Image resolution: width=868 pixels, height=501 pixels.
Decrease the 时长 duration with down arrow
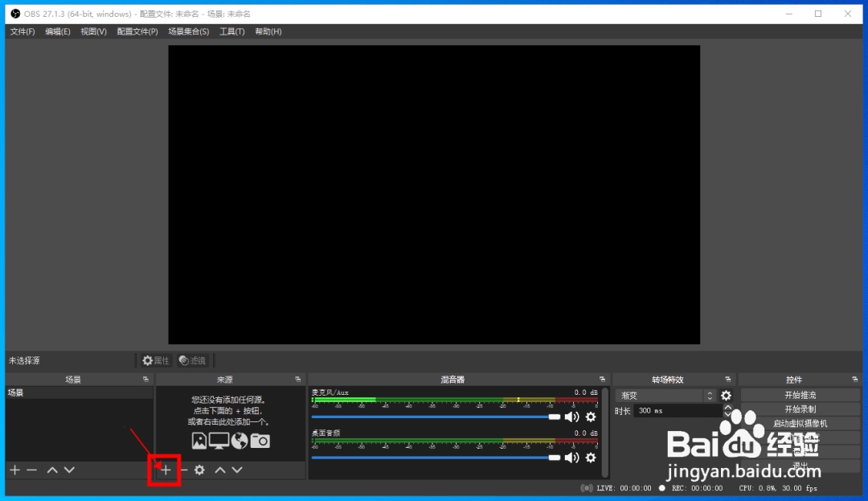(x=728, y=414)
